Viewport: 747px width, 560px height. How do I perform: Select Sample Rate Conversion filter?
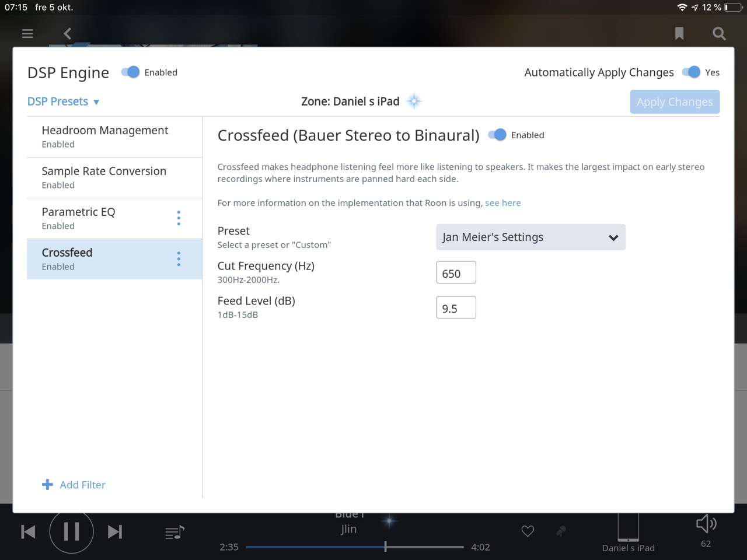[104, 177]
